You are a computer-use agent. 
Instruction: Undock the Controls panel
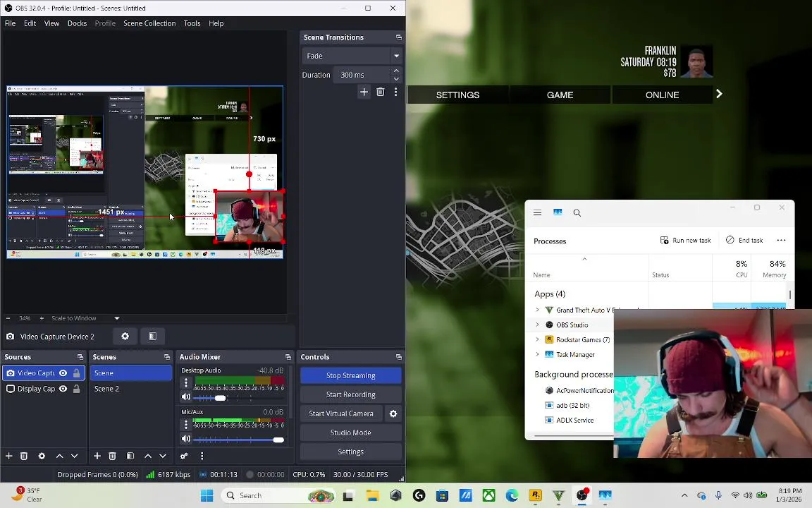[x=399, y=356]
